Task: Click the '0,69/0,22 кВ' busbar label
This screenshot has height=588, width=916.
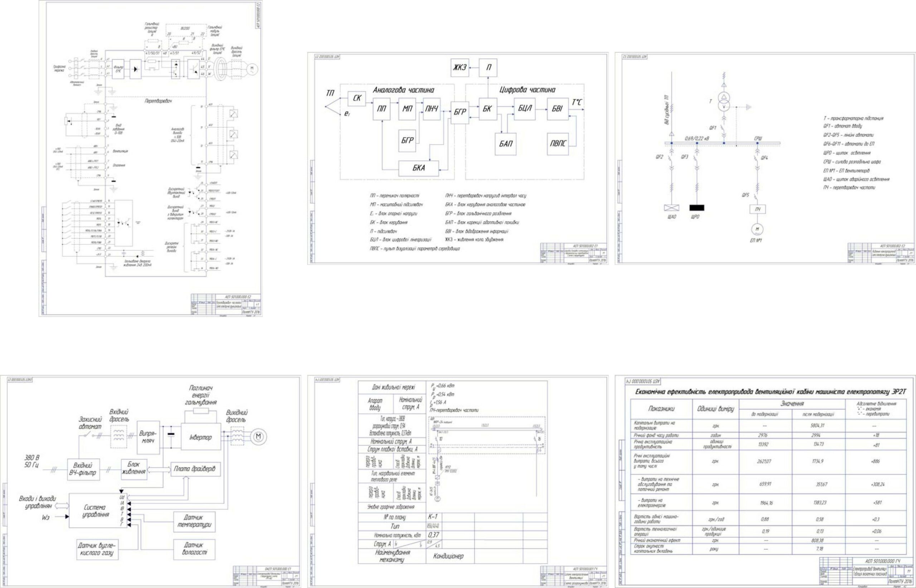Action: [696, 139]
